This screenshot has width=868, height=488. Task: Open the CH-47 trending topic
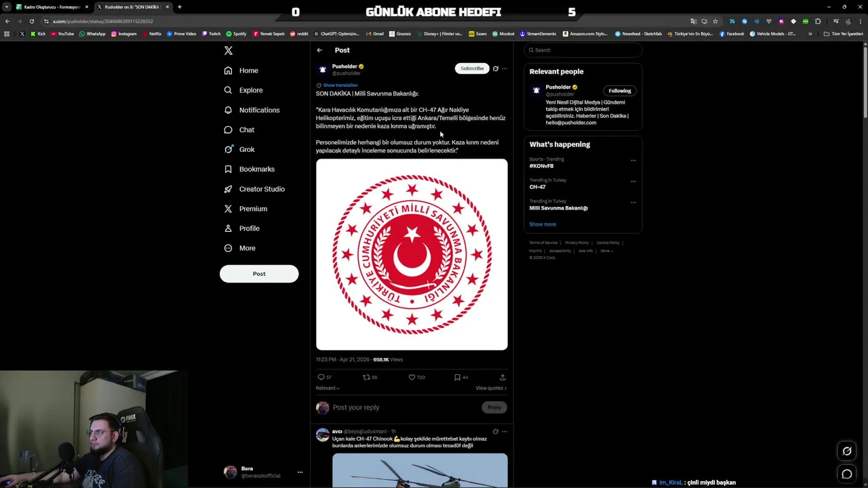537,187
